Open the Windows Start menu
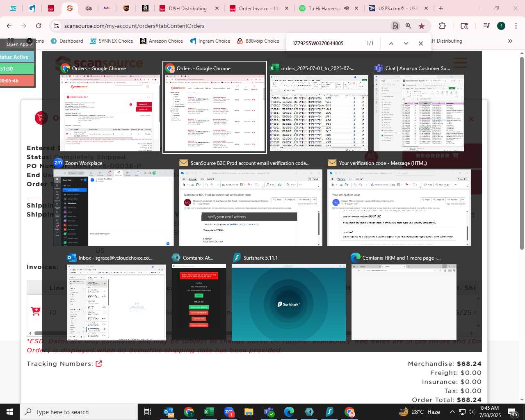Image resolution: width=525 pixels, height=420 pixels. click(10, 412)
